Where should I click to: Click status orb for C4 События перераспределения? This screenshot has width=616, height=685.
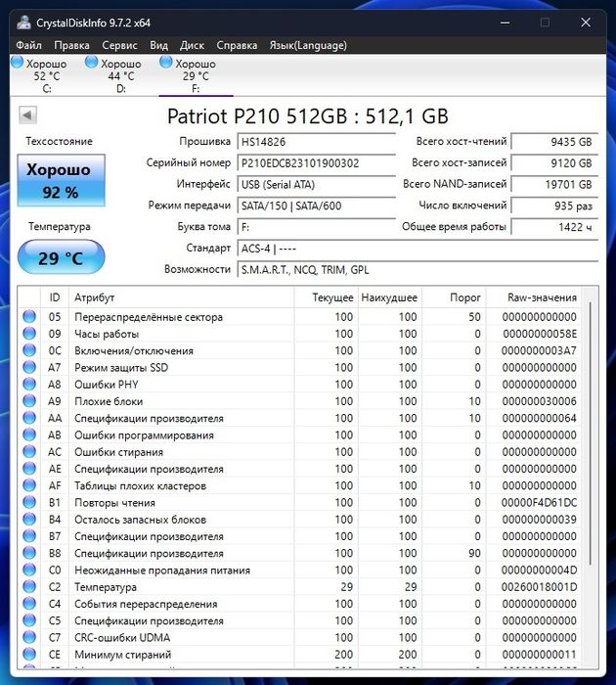[29, 604]
